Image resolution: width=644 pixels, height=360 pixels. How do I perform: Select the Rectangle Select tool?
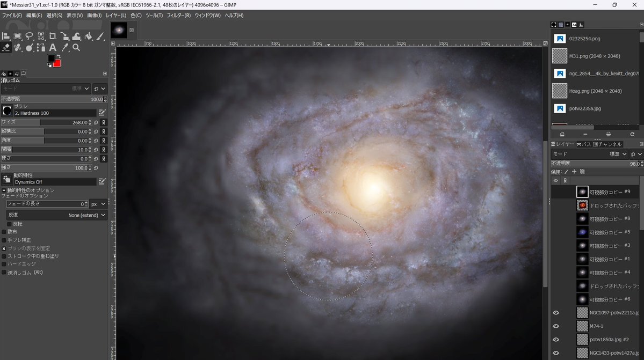pos(18,36)
